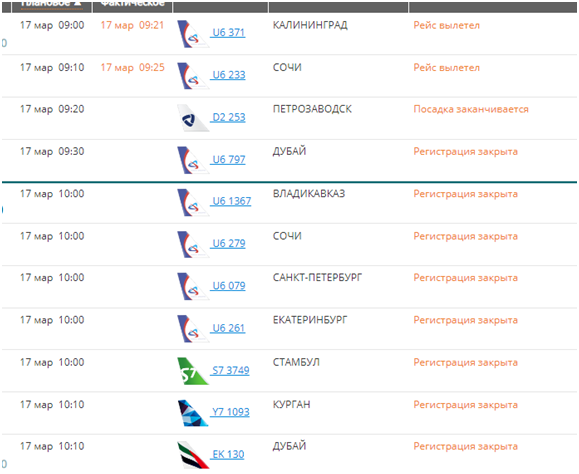Click the actual time column header
This screenshot has width=579, height=474.
click(x=132, y=4)
